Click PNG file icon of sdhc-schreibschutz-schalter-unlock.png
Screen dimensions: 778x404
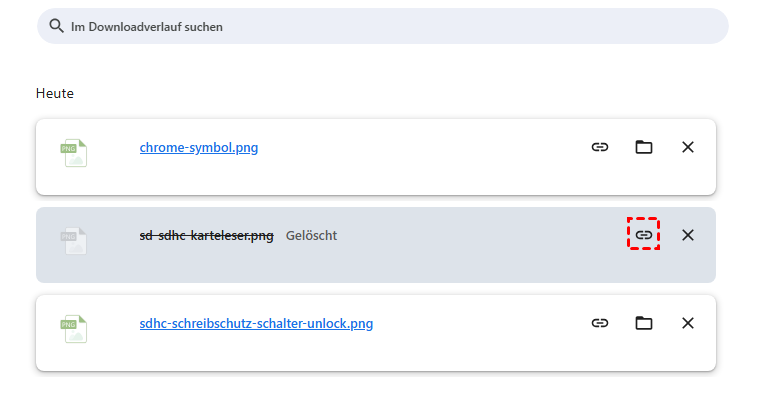pos(74,328)
